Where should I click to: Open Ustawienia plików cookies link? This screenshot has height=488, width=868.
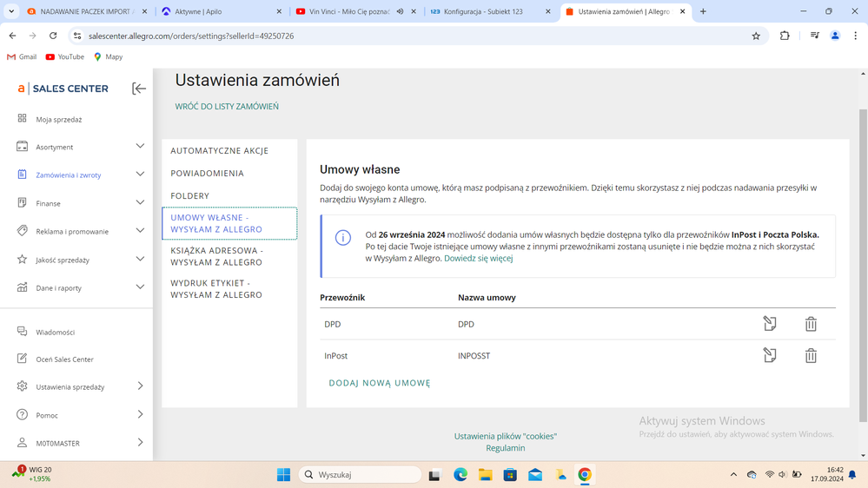[506, 436]
